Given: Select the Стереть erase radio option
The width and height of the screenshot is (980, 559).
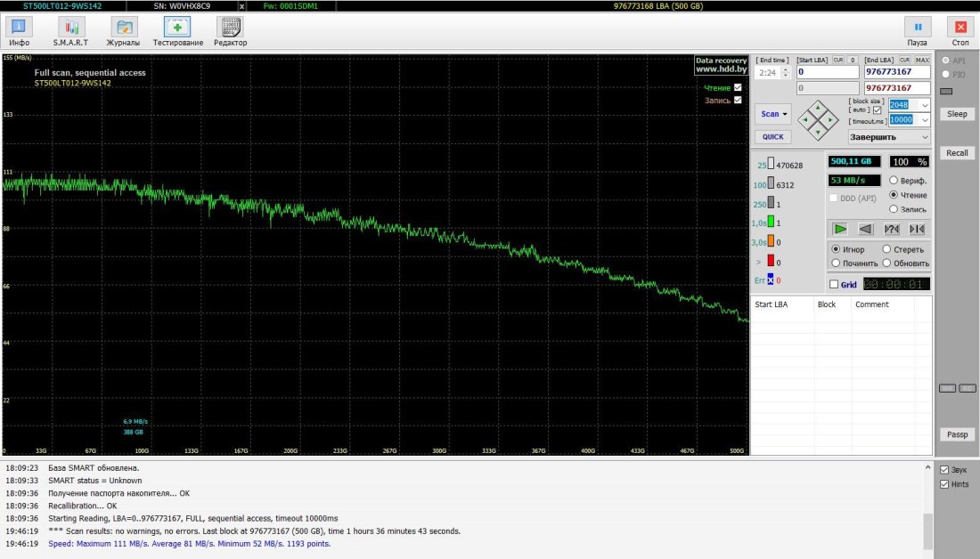Looking at the screenshot, I should click(886, 250).
